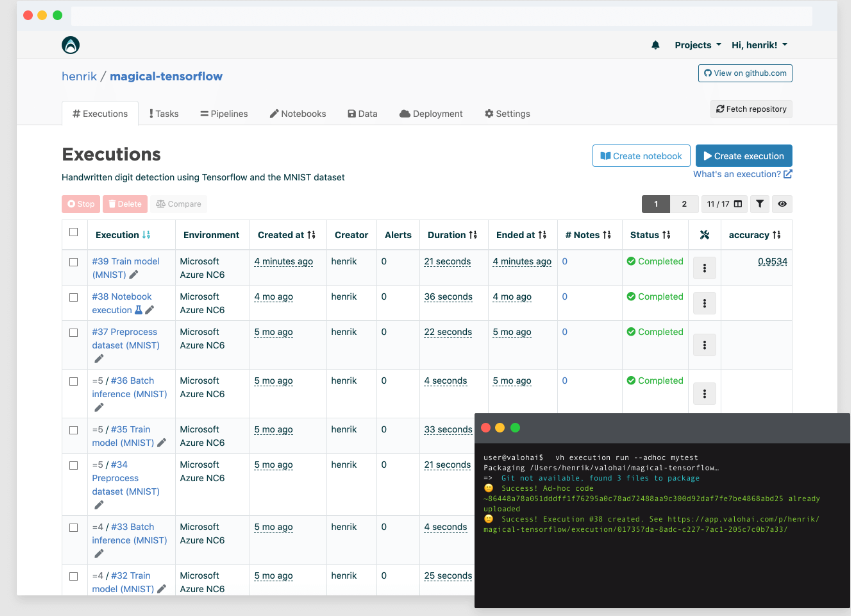Select page 1 of executions
Screen dimensions: 851x616
(656, 204)
